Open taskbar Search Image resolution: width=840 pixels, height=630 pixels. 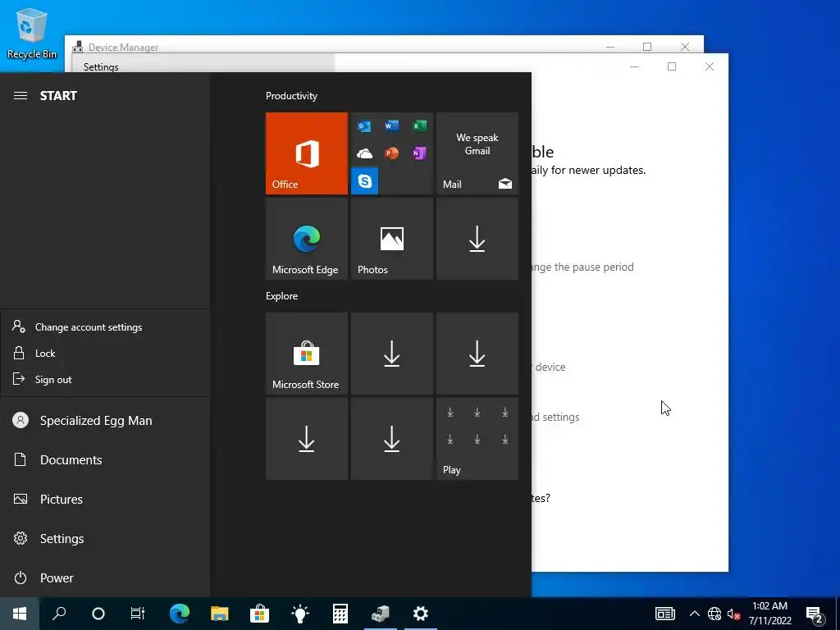[x=59, y=614]
